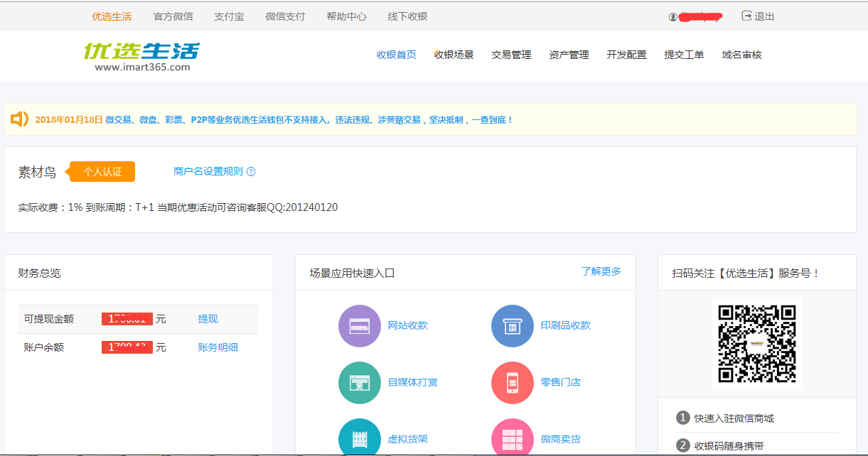This screenshot has width=868, height=456.
Task: Open 资产管理 navigation item
Action: click(569, 55)
